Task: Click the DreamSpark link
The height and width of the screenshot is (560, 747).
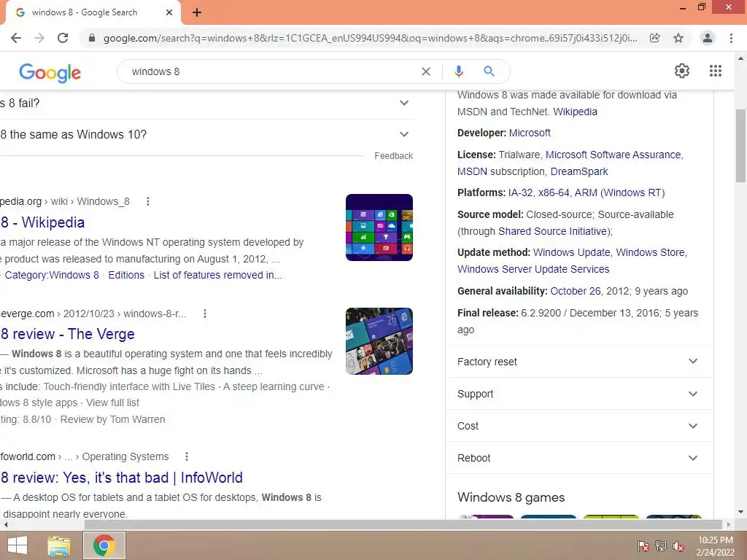Action: click(579, 171)
